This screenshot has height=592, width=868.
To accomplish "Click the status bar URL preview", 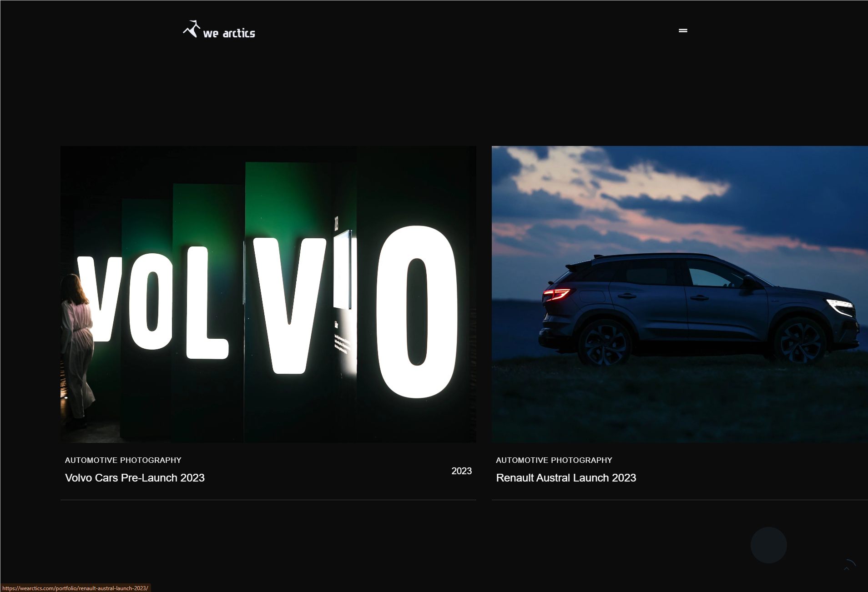I will [75, 588].
